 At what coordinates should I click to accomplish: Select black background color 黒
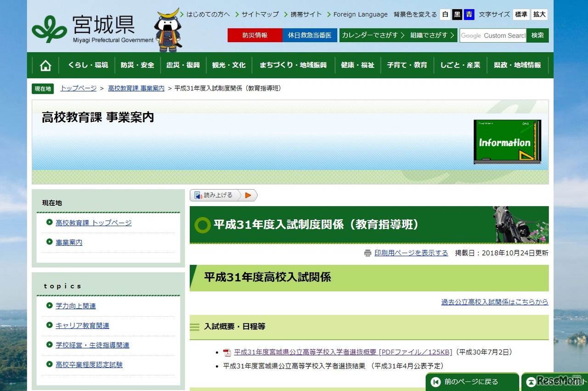coord(457,15)
